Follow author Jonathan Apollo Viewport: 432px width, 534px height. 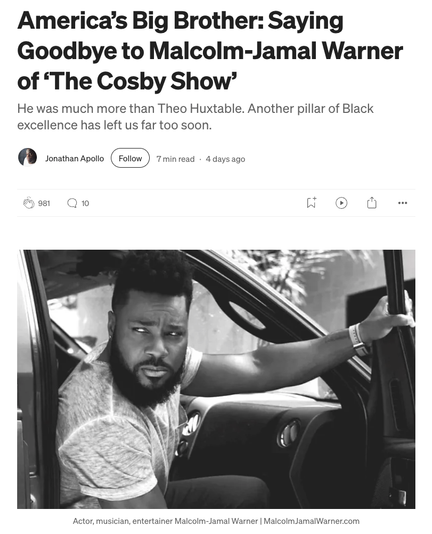[130, 158]
